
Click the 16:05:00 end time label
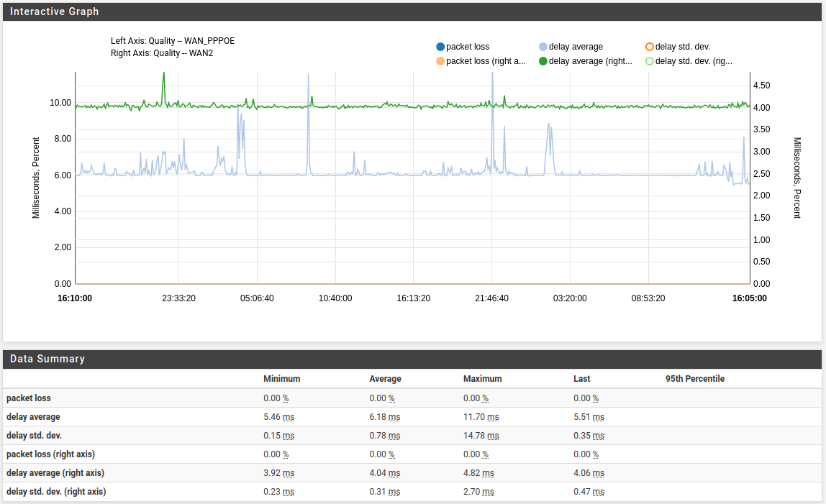point(750,298)
